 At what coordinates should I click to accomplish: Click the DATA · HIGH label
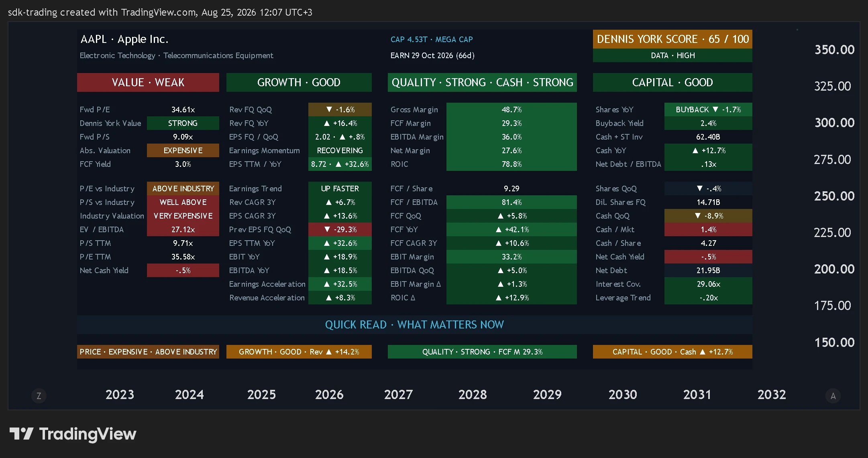(672, 55)
